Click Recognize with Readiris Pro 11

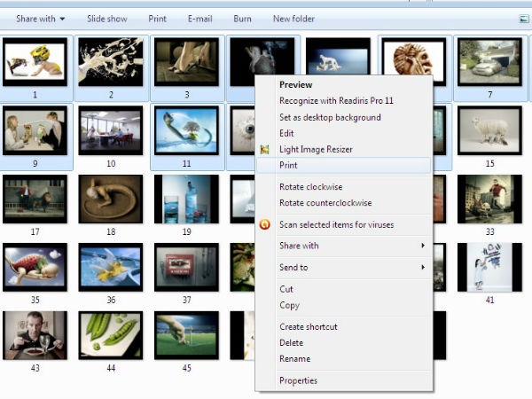coord(336,101)
